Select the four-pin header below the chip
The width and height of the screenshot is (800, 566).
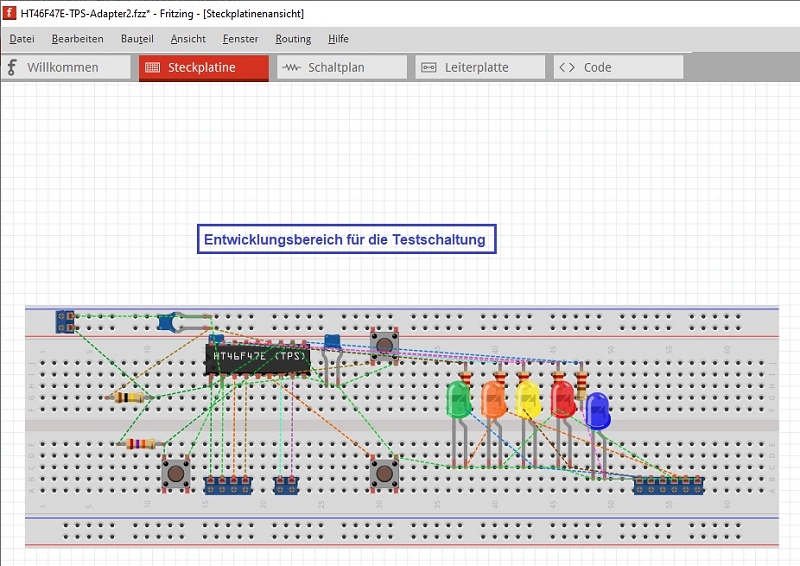click(228, 485)
